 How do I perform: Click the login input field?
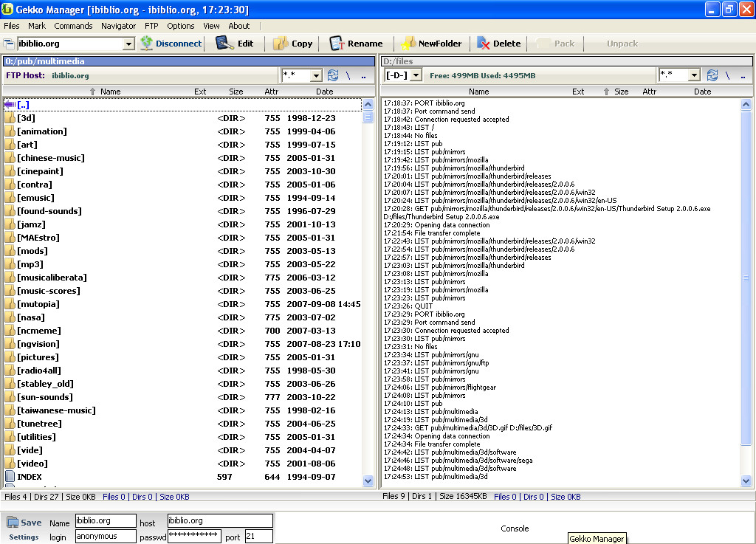pyautogui.click(x=106, y=537)
